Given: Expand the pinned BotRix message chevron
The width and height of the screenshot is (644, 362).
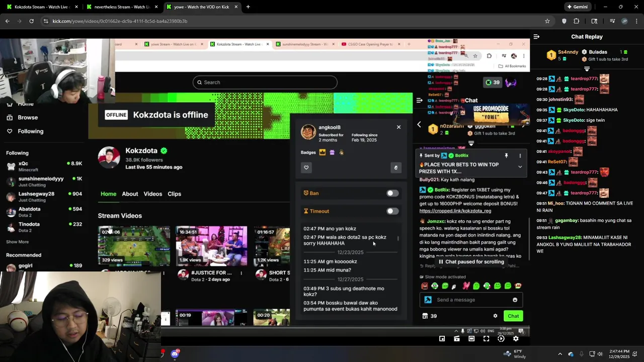Looking at the screenshot, I should pos(520,167).
